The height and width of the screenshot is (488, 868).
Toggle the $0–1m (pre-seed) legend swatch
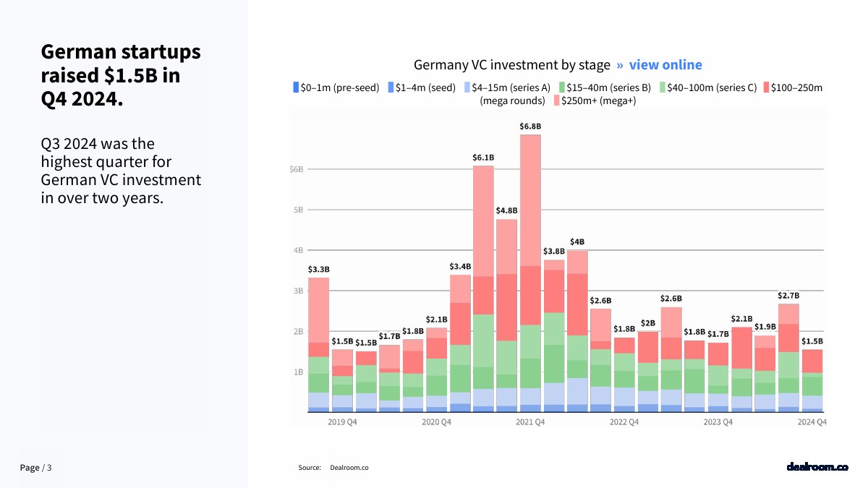[x=296, y=87]
